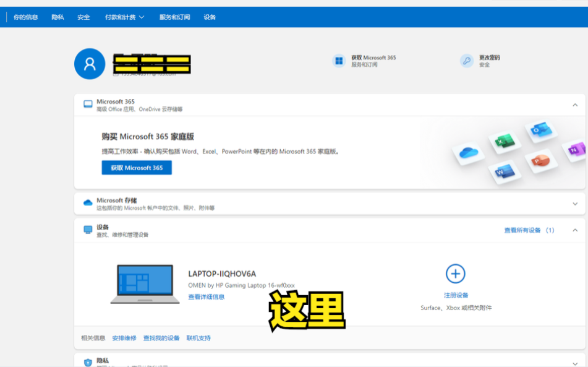
Task: Click the Microsoft 365 laptop section icon
Action: [x=88, y=105]
